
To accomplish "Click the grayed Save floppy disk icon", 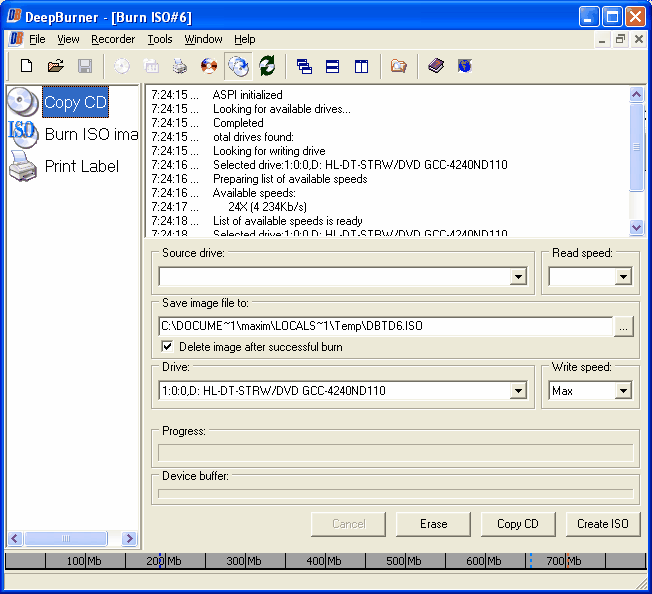I will (x=85, y=66).
